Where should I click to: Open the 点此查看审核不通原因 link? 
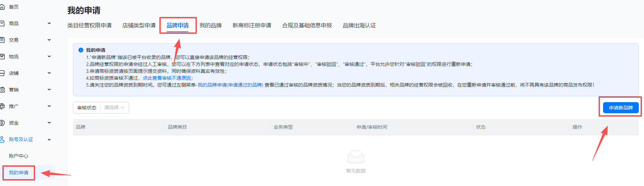click(167, 78)
